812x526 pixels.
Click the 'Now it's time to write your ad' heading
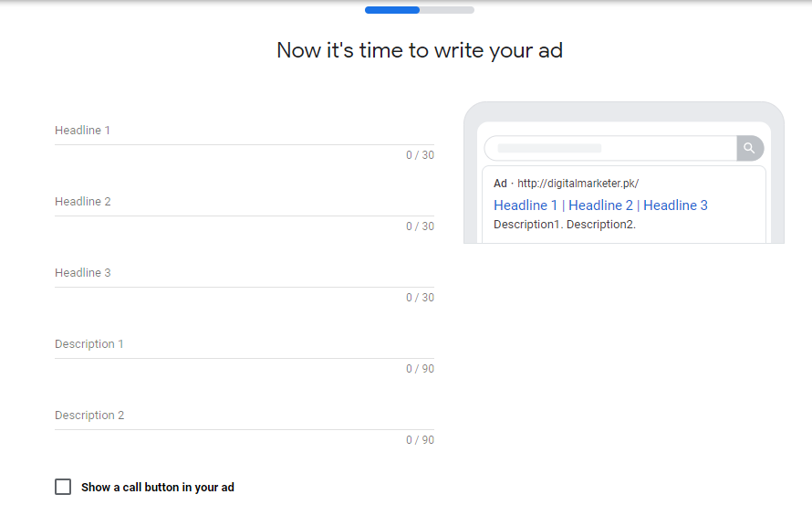pos(420,50)
